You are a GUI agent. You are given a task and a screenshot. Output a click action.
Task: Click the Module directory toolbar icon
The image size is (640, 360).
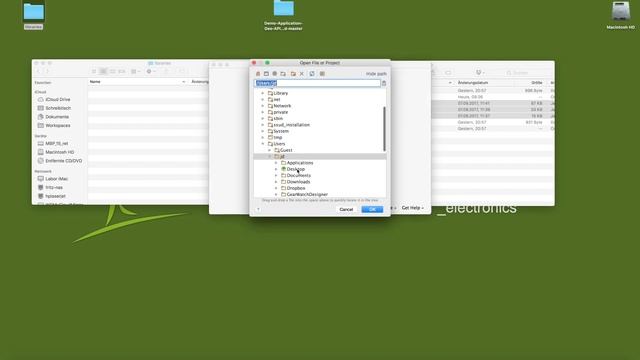[x=283, y=74]
